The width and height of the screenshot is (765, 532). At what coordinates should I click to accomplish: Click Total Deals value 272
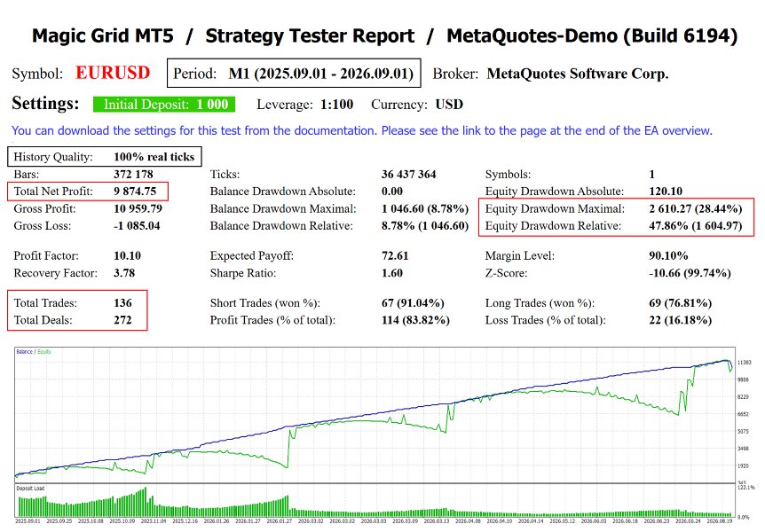(122, 320)
